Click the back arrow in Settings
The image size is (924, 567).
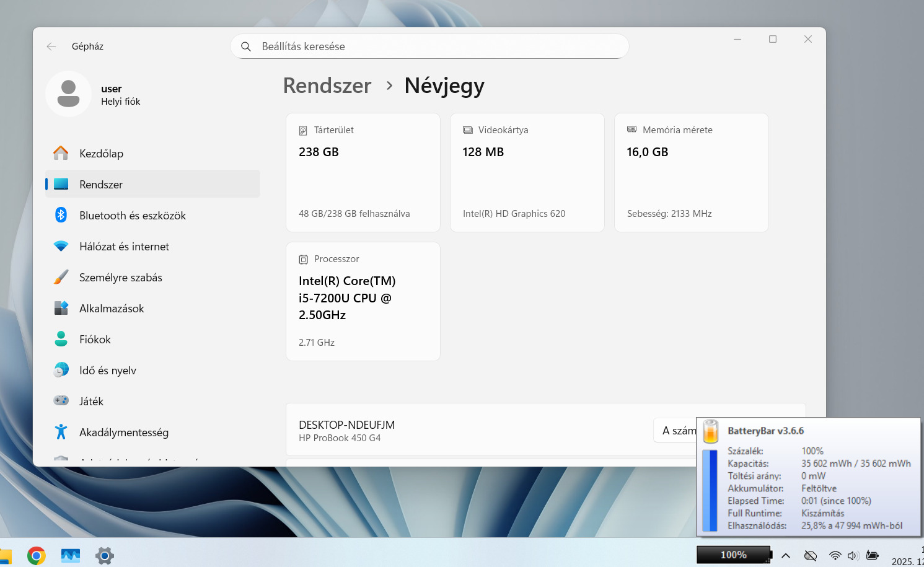(51, 46)
